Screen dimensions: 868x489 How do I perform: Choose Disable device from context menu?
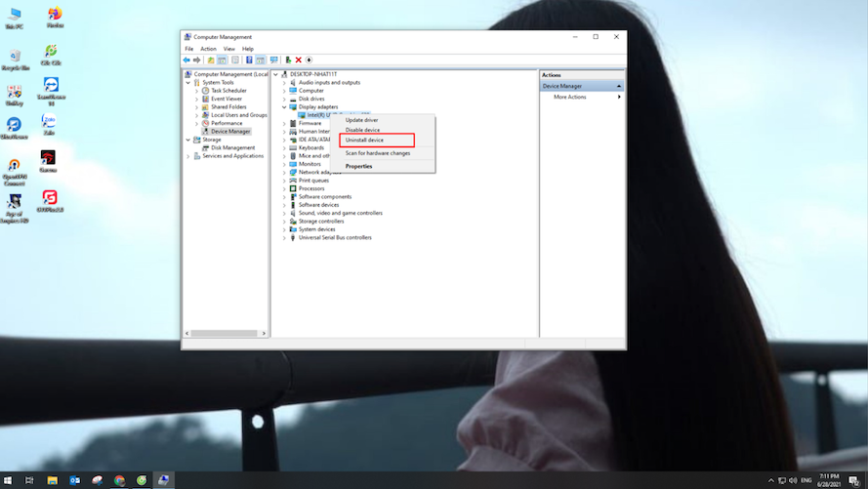pyautogui.click(x=383, y=130)
